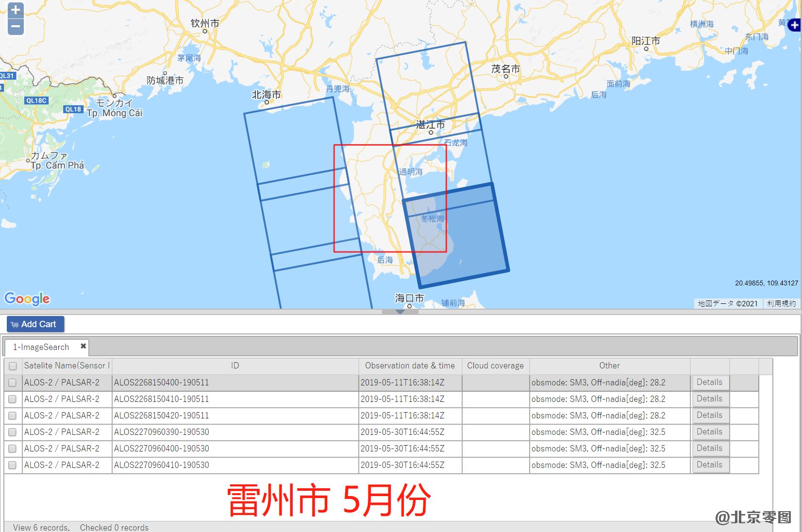This screenshot has height=532, width=802.
Task: Open Details for ALOS2270960410-190530
Action: (710, 465)
